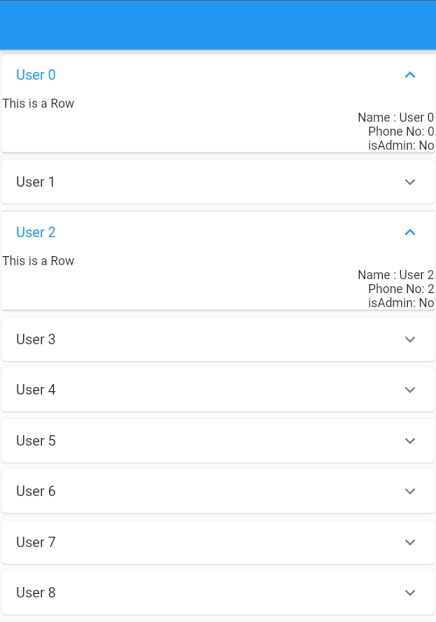Click the 'Name : User 0' detail text
436x622 pixels.
click(396, 117)
